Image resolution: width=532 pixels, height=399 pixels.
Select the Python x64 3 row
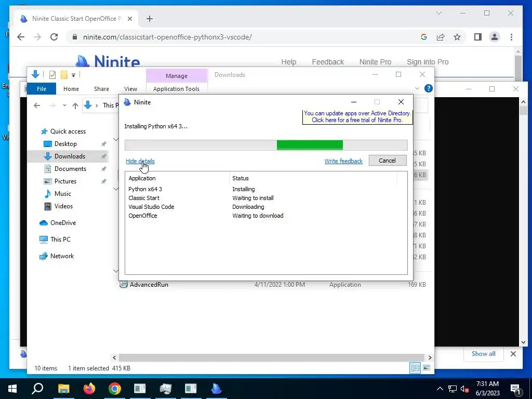pos(261,189)
